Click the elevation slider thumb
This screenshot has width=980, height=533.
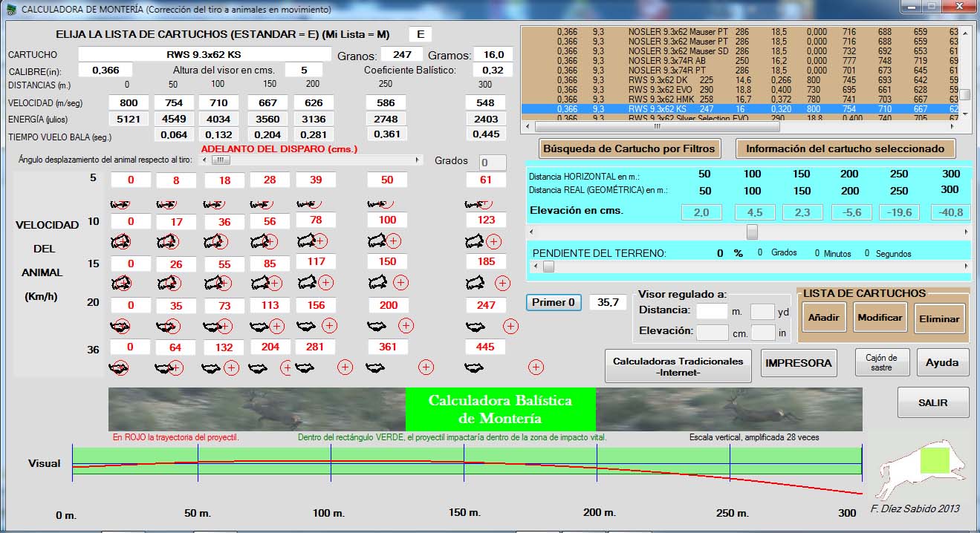click(x=752, y=232)
